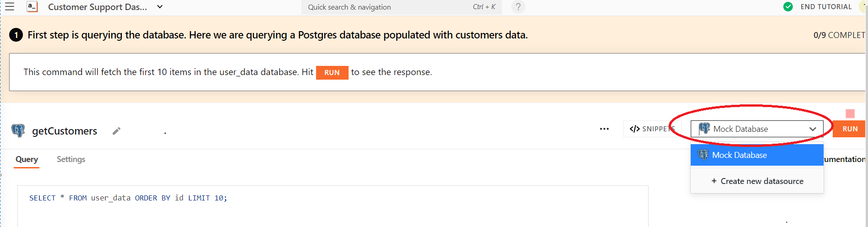Click the snippets code bracket icon
The image size is (868, 227).
tap(634, 129)
